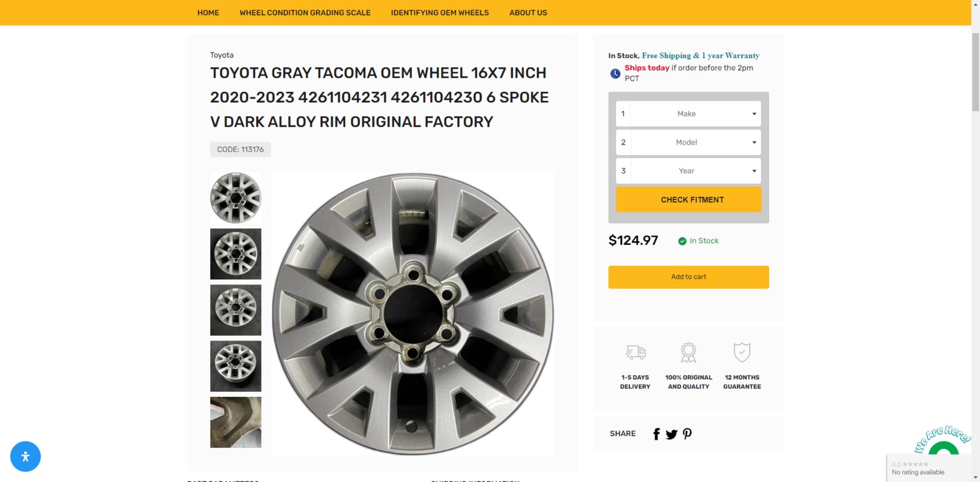The image size is (980, 482).
Task: Share on Facebook icon
Action: coord(656,434)
